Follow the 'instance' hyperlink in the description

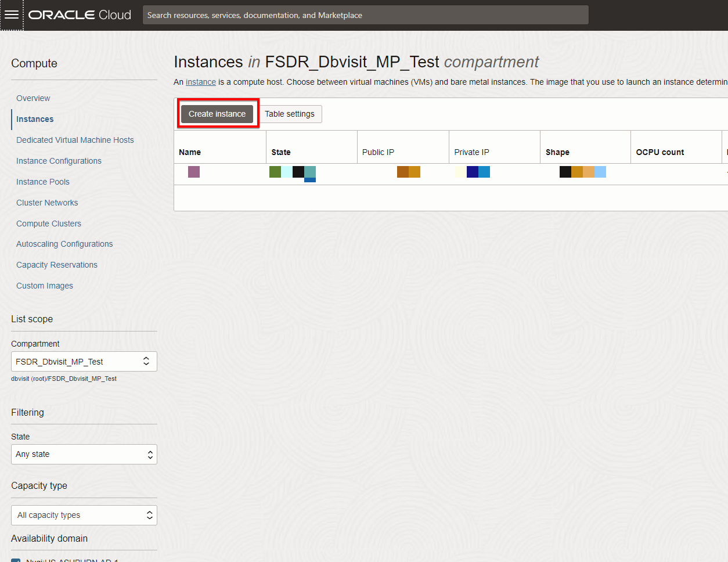(x=201, y=82)
